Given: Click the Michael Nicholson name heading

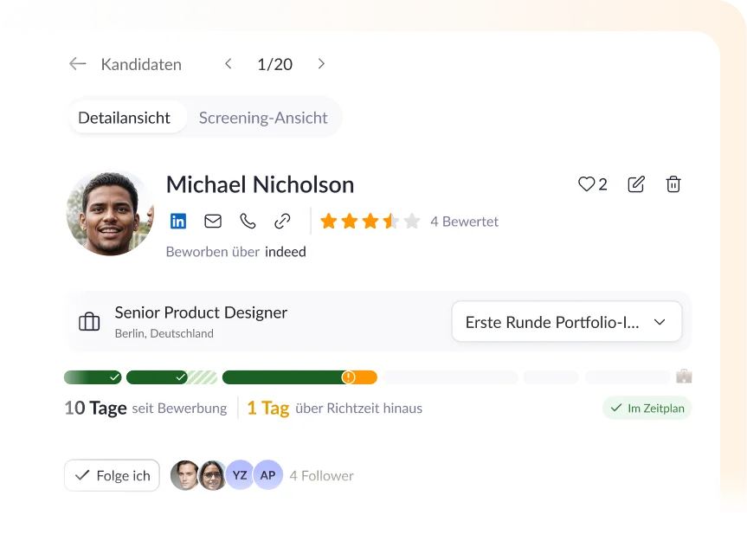Looking at the screenshot, I should coord(261,184).
